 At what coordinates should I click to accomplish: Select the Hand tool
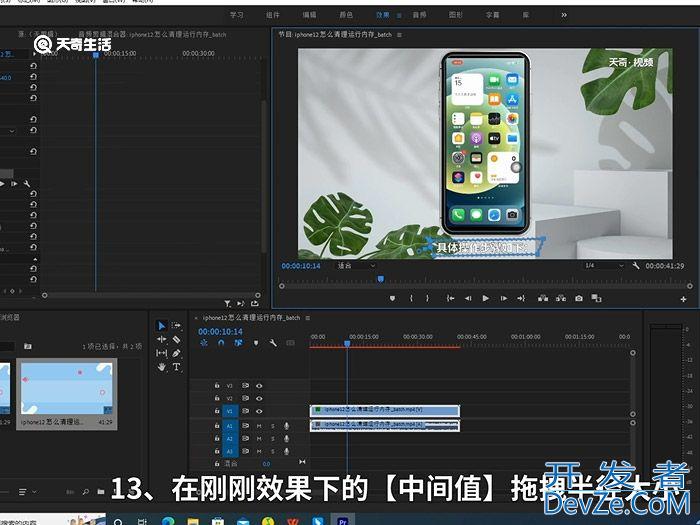click(161, 367)
